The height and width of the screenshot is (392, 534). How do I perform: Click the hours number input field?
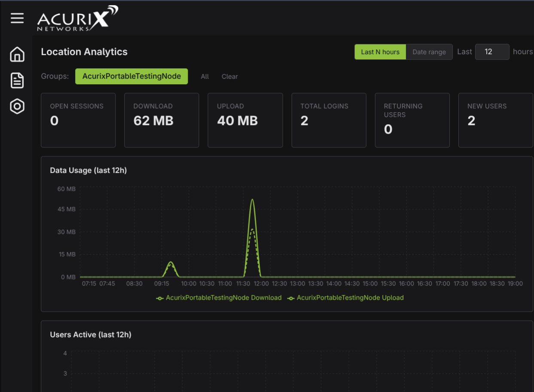[492, 52]
